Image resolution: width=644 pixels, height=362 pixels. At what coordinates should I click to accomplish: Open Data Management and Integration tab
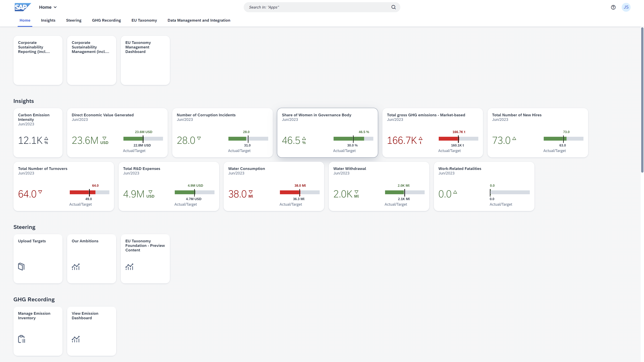tap(199, 20)
